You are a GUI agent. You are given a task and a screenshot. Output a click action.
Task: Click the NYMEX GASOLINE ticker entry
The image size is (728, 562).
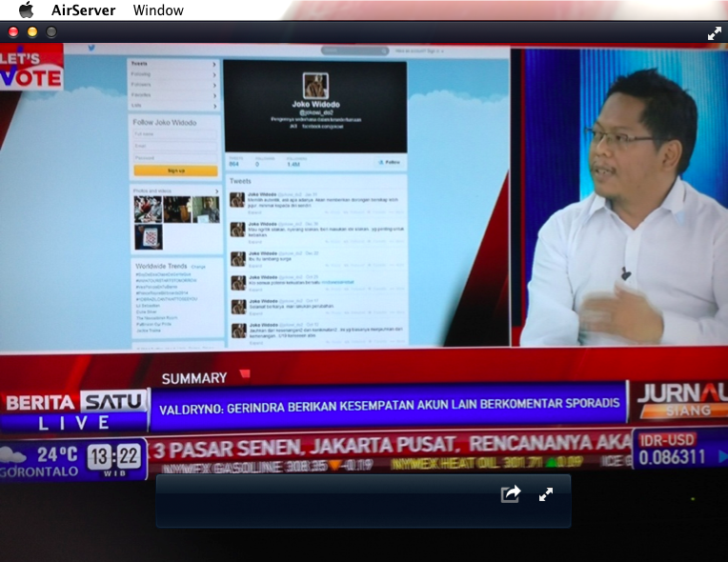click(268, 466)
